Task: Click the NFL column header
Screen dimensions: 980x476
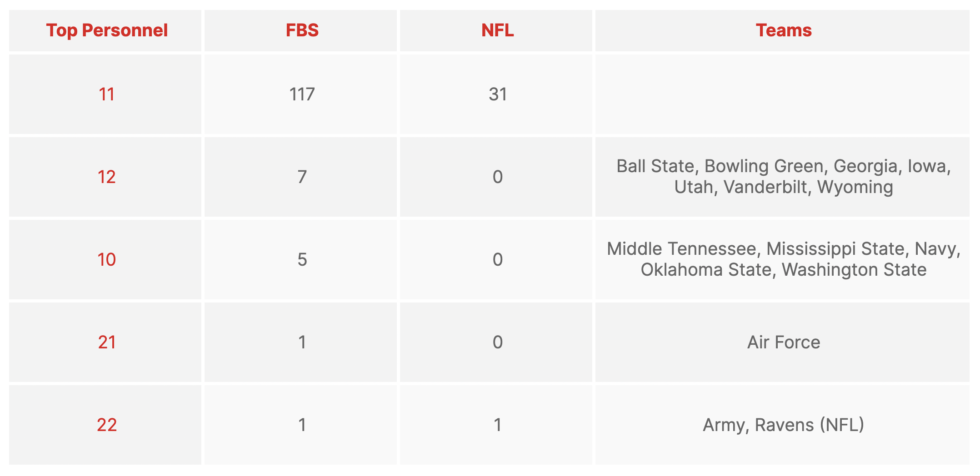Action: click(498, 30)
